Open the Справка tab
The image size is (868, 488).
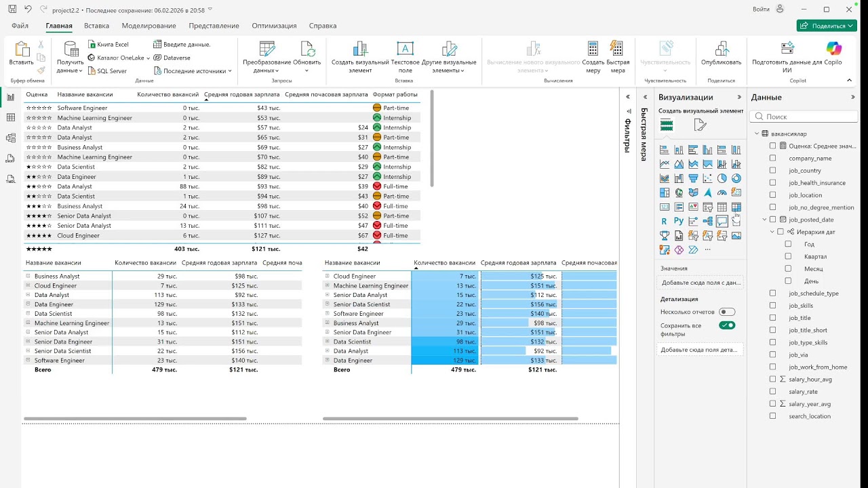click(323, 26)
